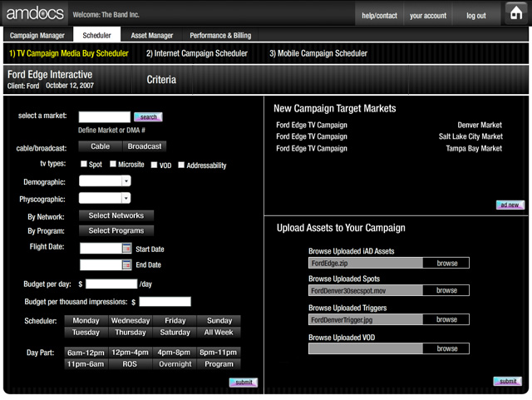Click the ad new button
The height and width of the screenshot is (400, 532).
pyautogui.click(x=510, y=205)
